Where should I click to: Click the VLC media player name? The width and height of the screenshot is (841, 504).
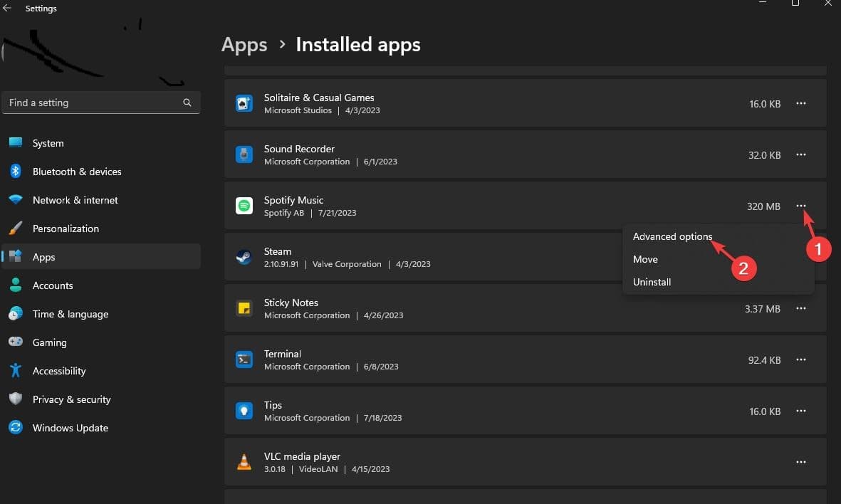pos(302,456)
